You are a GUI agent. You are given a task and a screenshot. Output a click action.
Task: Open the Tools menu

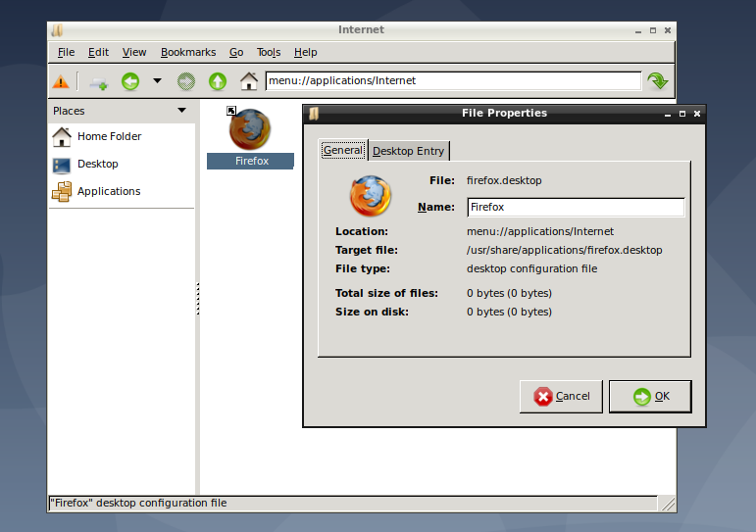coord(269,52)
